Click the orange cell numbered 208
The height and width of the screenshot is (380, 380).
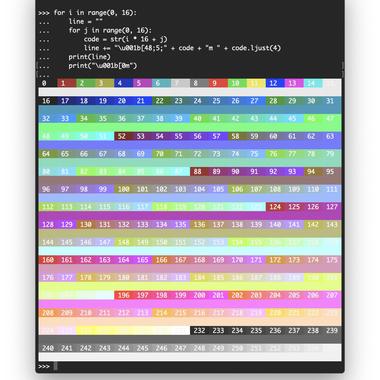[x=48, y=313]
